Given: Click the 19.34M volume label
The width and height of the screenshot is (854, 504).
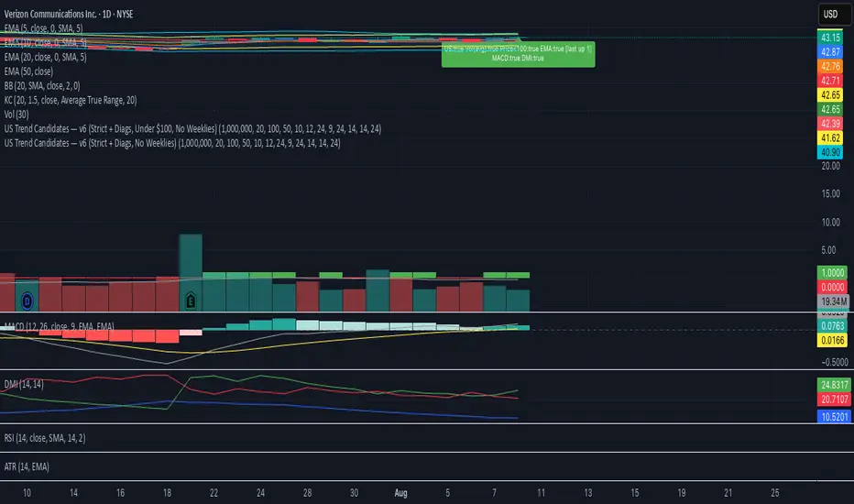Looking at the screenshot, I should [834, 301].
